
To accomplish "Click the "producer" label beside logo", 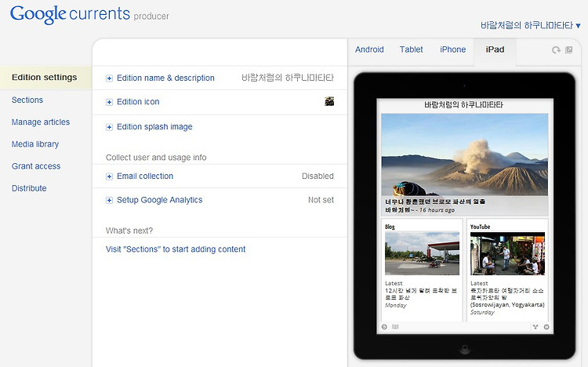I will click(x=151, y=16).
